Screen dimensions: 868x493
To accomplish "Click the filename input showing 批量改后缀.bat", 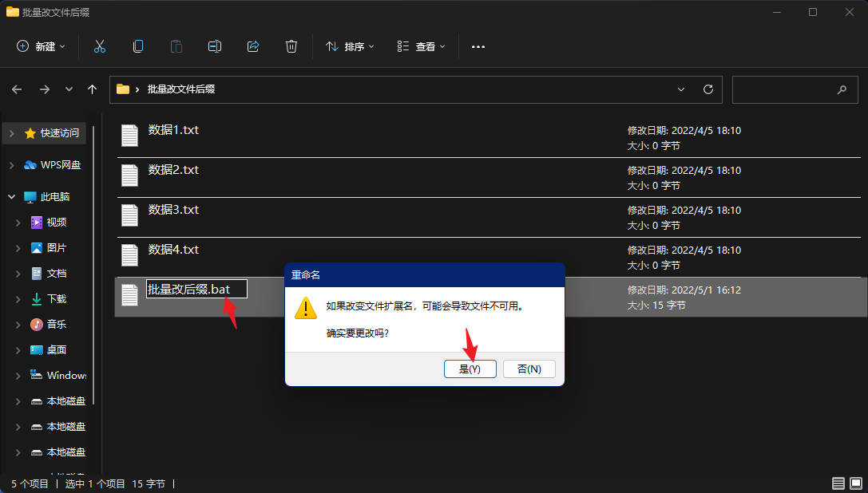I will pos(196,288).
